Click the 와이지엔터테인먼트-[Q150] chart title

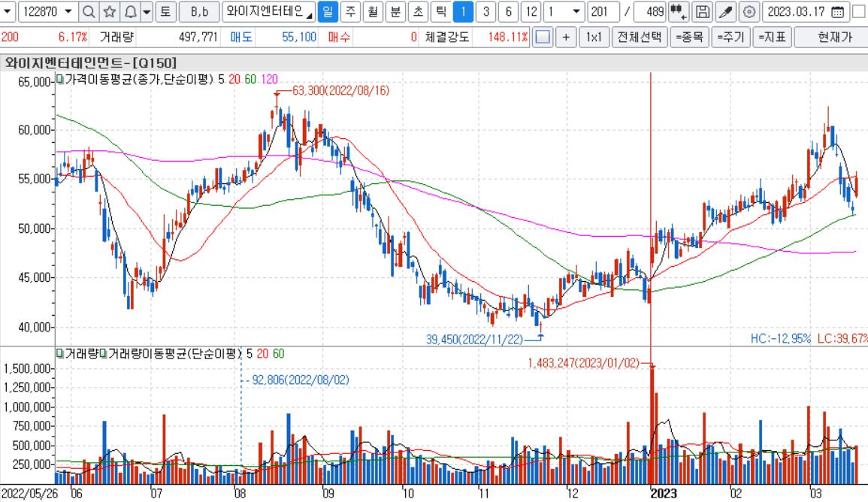(x=91, y=62)
